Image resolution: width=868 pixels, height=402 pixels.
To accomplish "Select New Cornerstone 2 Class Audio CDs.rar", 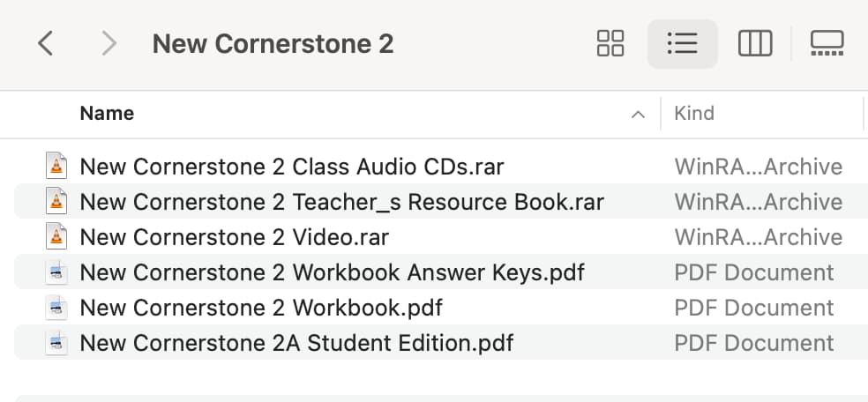I will click(x=292, y=167).
